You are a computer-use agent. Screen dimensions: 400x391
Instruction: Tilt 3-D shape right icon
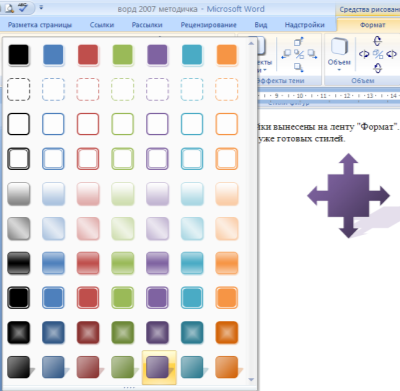391,54
